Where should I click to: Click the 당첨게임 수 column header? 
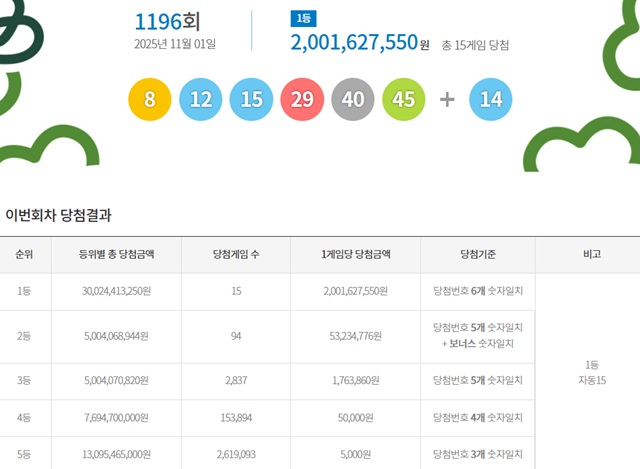click(x=236, y=255)
